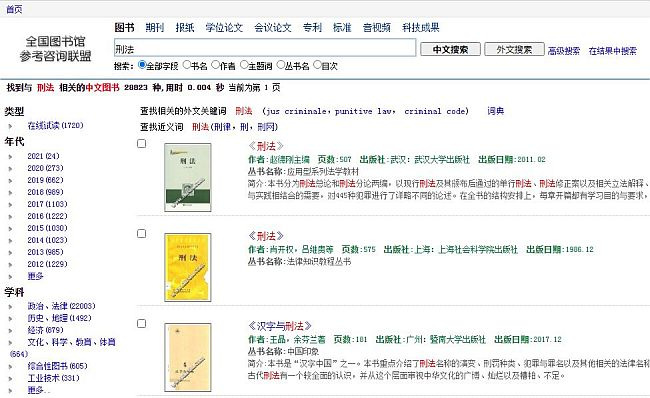Open the cover thumbnail of 《汉字与刑法》
This screenshot has width=650, height=398.
pos(188,357)
